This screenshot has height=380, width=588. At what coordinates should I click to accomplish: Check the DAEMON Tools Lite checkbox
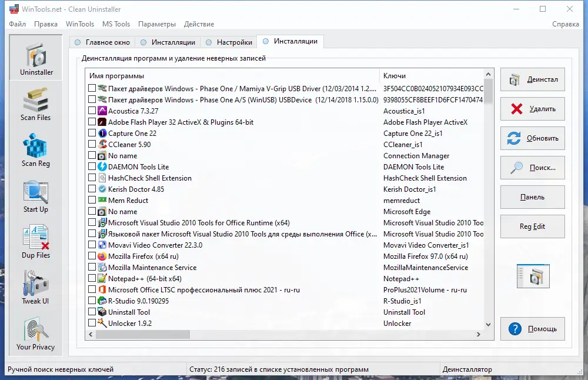[92, 166]
